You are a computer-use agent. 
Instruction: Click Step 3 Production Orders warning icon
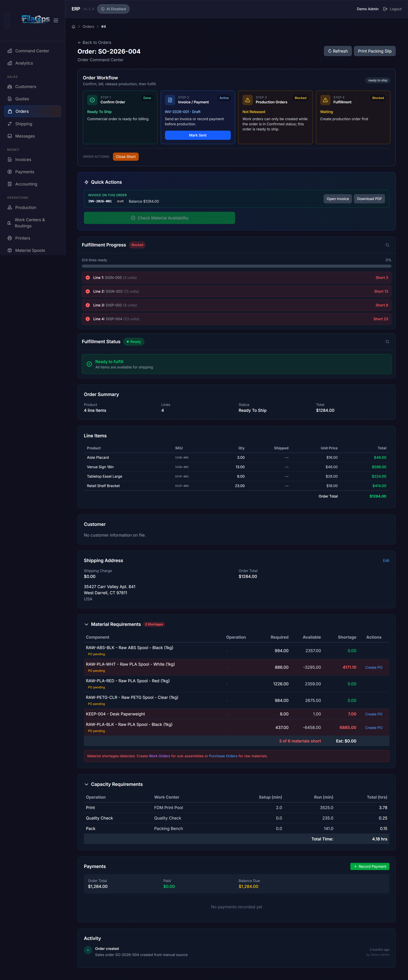tap(247, 100)
